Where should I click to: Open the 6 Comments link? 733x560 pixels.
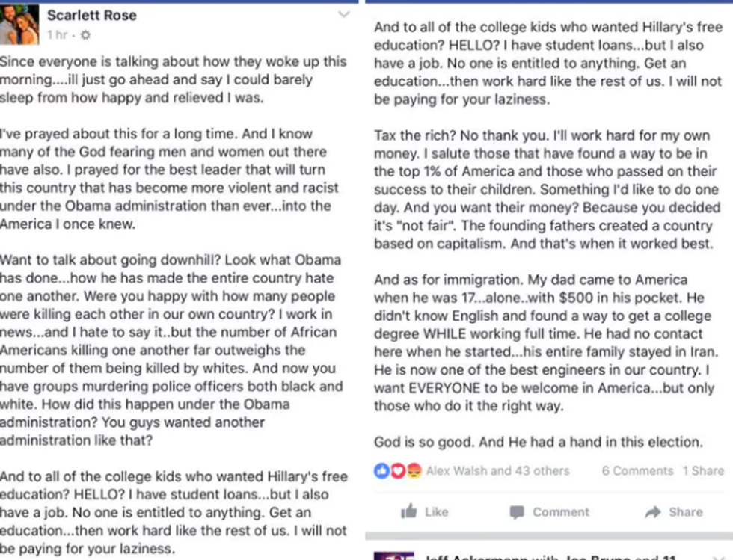(637, 470)
